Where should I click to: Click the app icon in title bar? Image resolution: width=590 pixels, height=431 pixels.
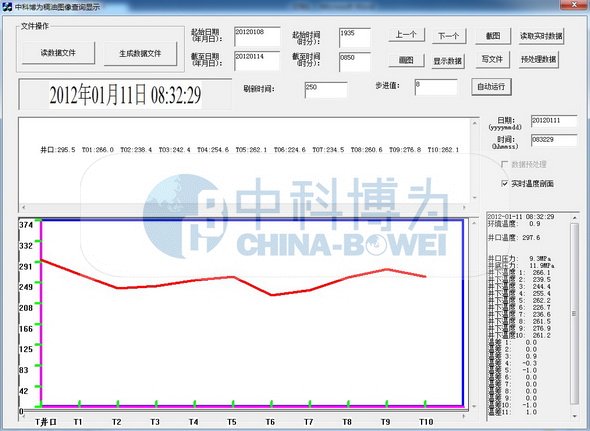(x=7, y=6)
